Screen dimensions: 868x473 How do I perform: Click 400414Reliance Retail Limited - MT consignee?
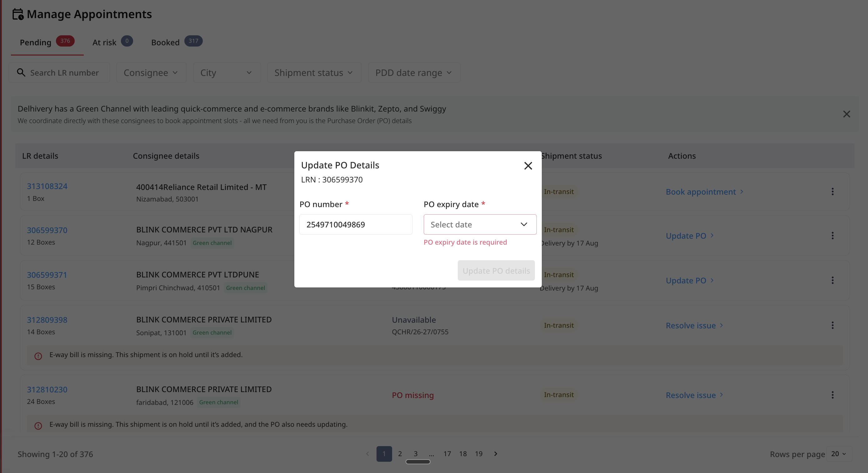[202, 187]
